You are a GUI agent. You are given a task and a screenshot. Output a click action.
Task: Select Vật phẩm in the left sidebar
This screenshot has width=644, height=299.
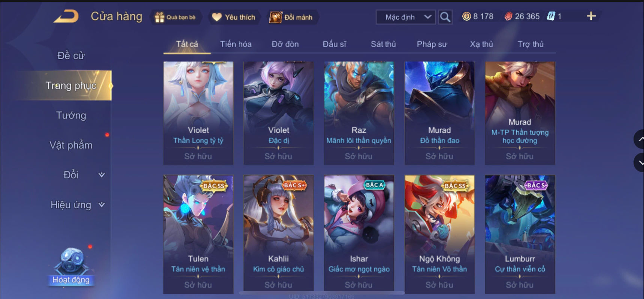[x=71, y=145]
